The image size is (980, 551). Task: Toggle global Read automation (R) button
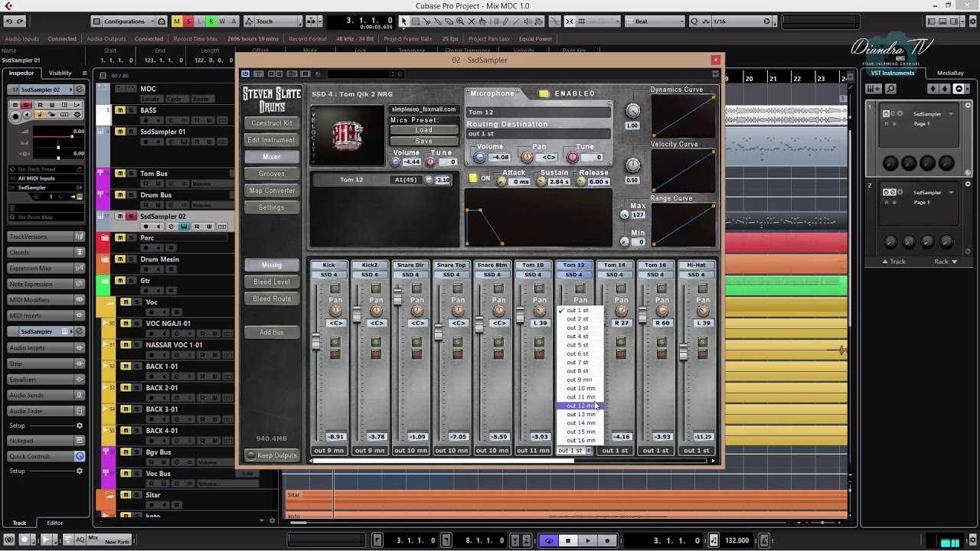(x=211, y=21)
